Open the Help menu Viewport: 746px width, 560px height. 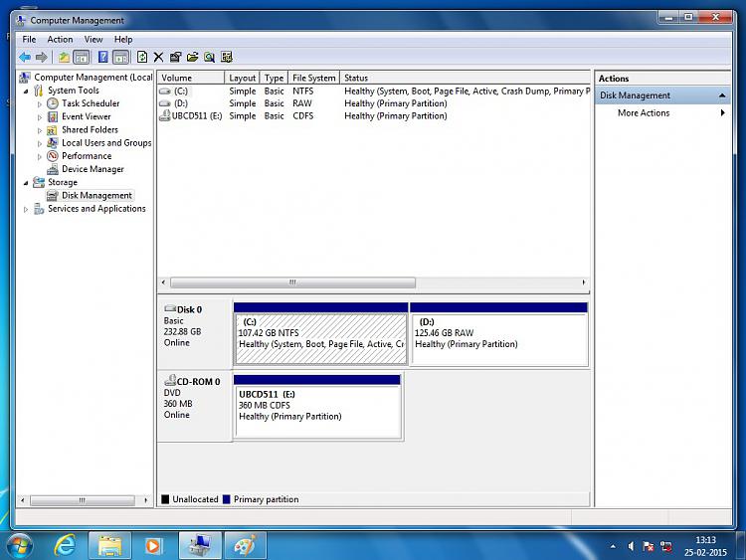123,40
